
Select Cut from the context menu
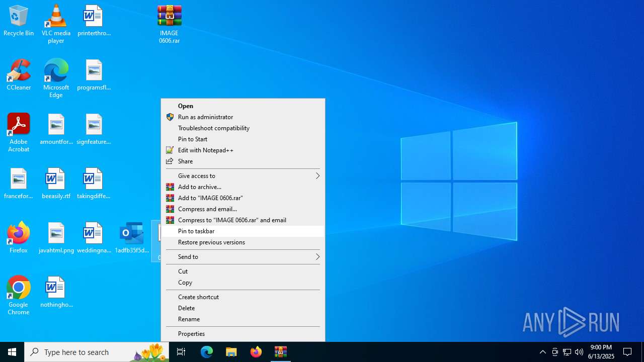coord(243,271)
